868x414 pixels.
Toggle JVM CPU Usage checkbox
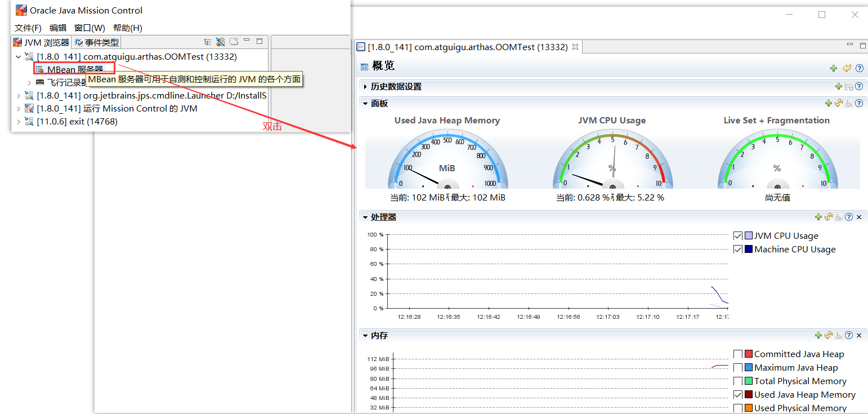click(738, 235)
